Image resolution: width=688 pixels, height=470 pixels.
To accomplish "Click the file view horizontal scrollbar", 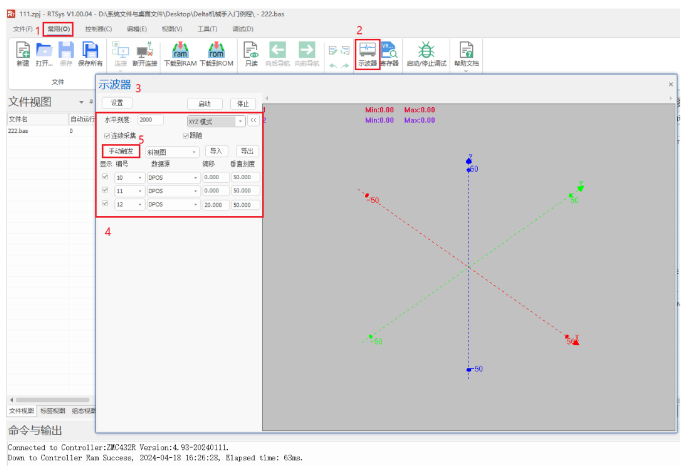I will coord(52,400).
